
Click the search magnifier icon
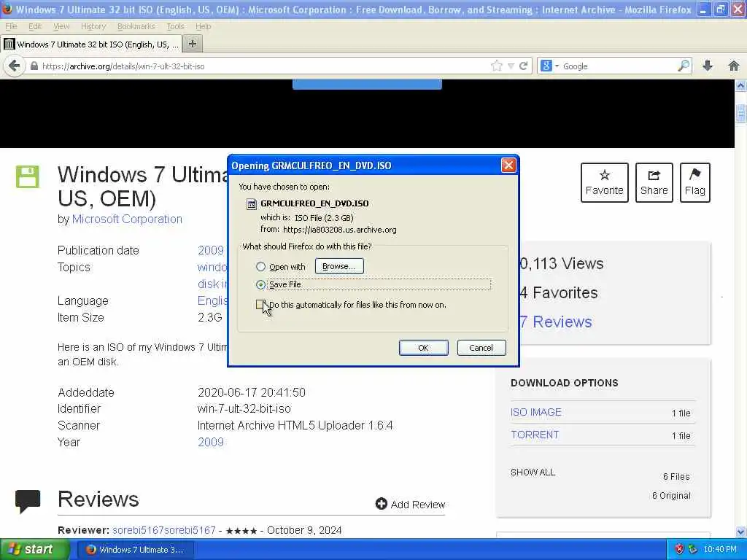click(x=684, y=66)
